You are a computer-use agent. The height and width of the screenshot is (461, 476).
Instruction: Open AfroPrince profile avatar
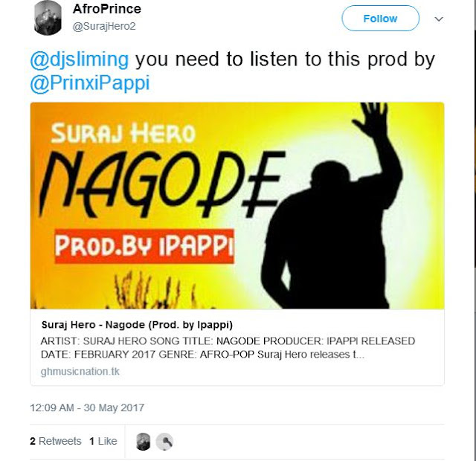48,18
